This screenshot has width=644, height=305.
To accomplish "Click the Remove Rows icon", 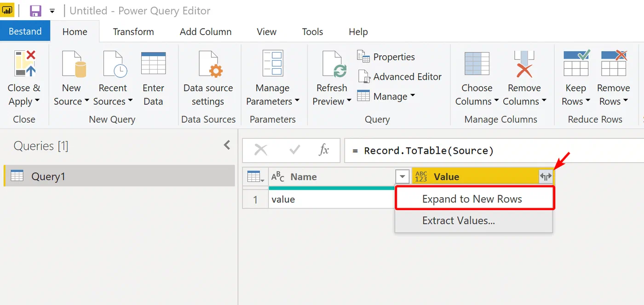I will point(614,63).
